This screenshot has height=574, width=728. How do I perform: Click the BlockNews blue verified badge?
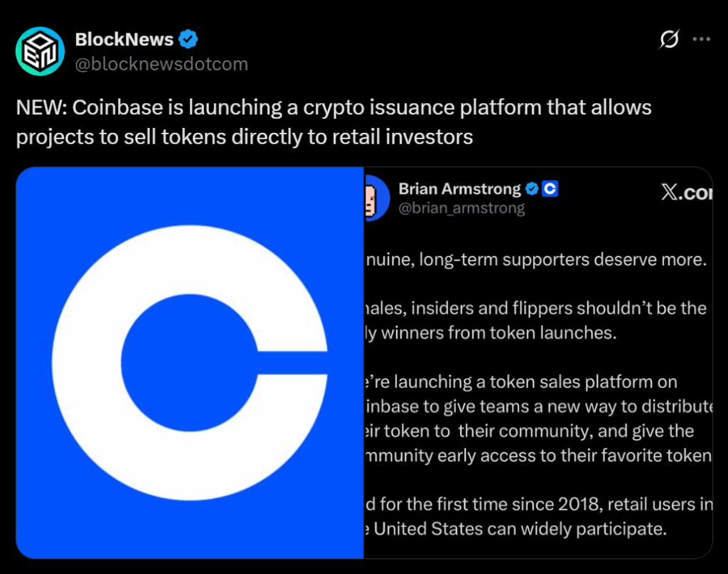(x=188, y=40)
